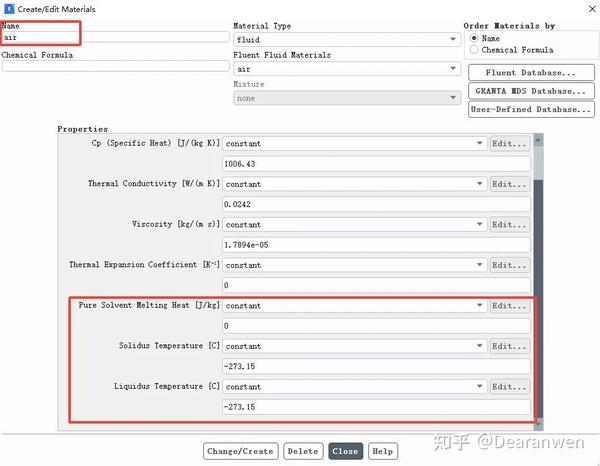The image size is (600, 466).
Task: Click the Delete button
Action: (x=303, y=451)
